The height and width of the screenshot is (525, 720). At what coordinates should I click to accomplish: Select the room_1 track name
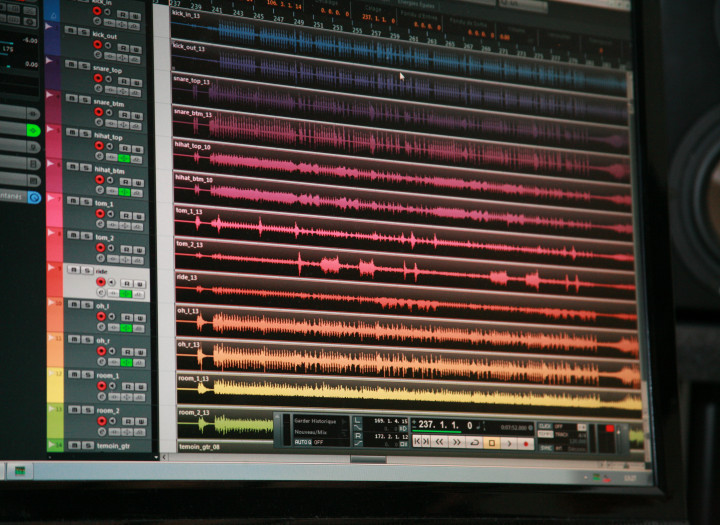tap(107, 376)
